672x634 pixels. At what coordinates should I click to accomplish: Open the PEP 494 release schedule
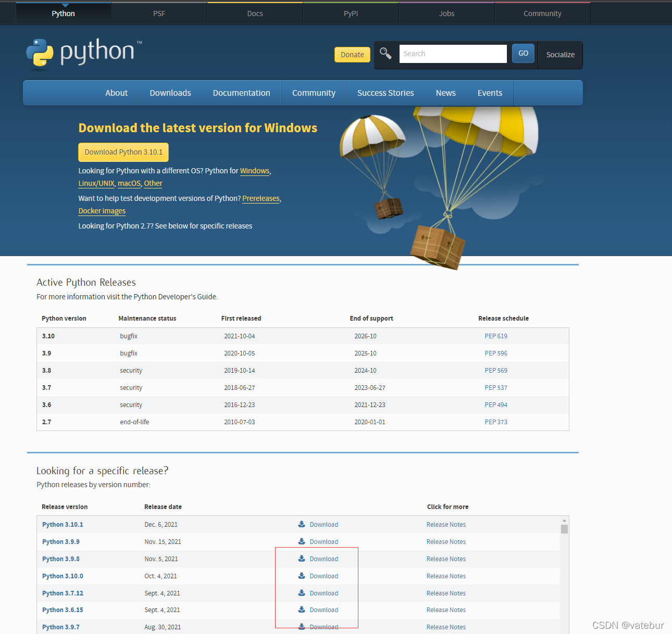click(x=496, y=405)
